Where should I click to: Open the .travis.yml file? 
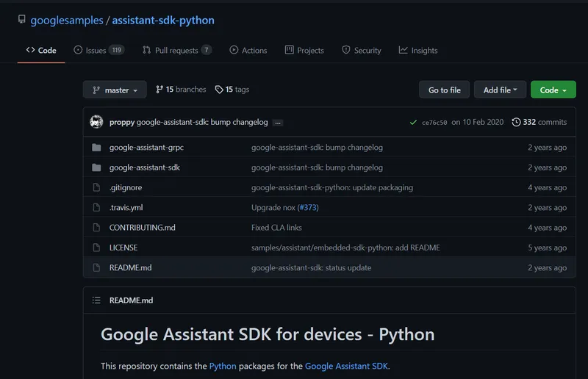tap(126, 208)
